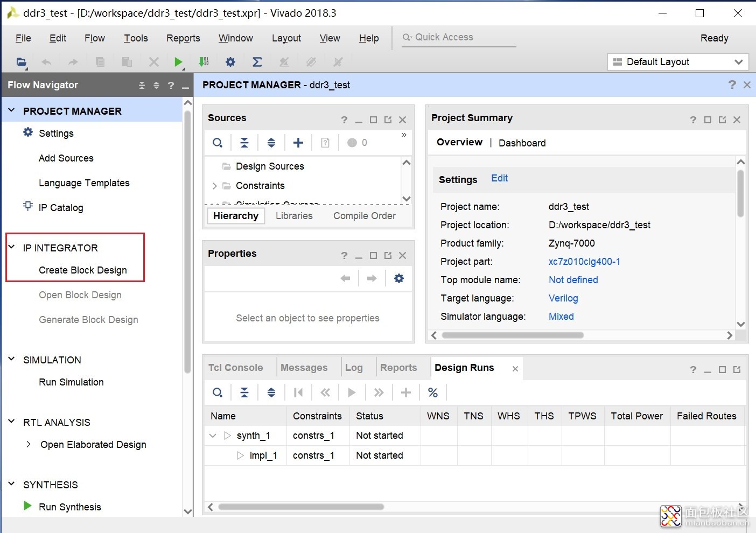Toggle percent display in Design Runs
The image size is (756, 533).
[433, 392]
